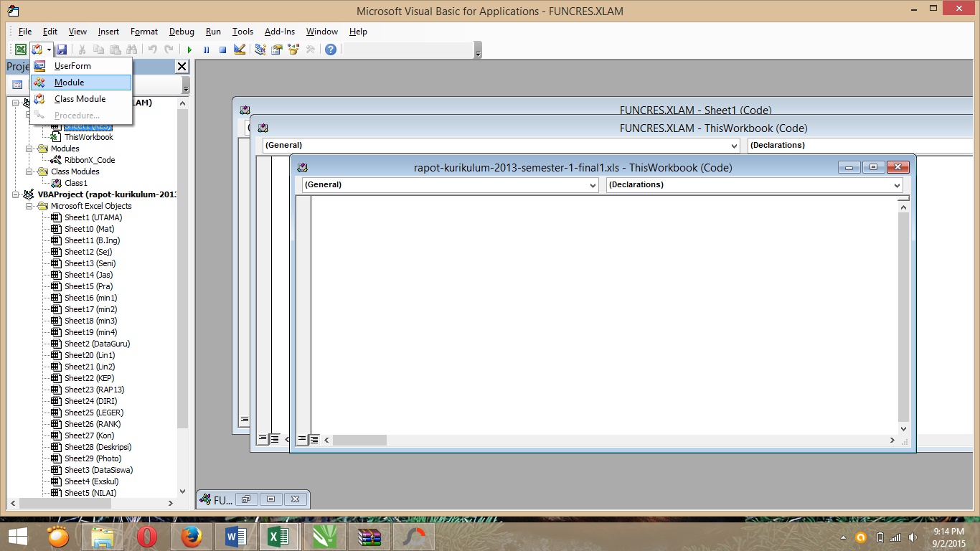The image size is (980, 551).
Task: Click the Cut scissors icon
Action: (x=83, y=50)
